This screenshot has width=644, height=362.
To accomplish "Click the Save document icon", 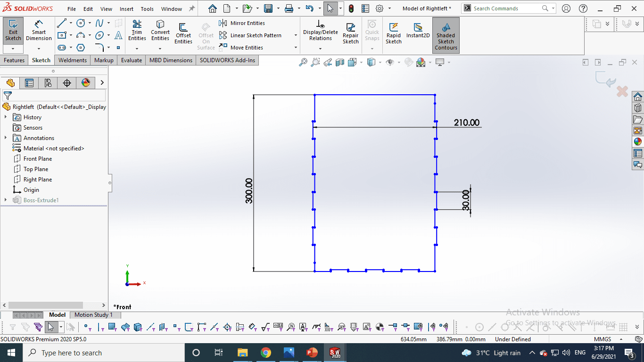I will coord(268,8).
